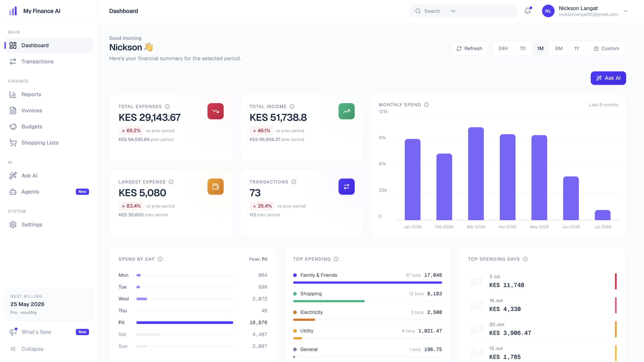Click the Settings gear icon

point(13,224)
